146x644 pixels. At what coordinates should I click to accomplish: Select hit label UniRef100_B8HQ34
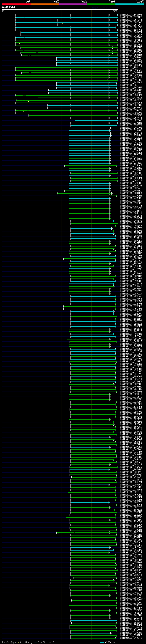pyautogui.click(x=131, y=186)
